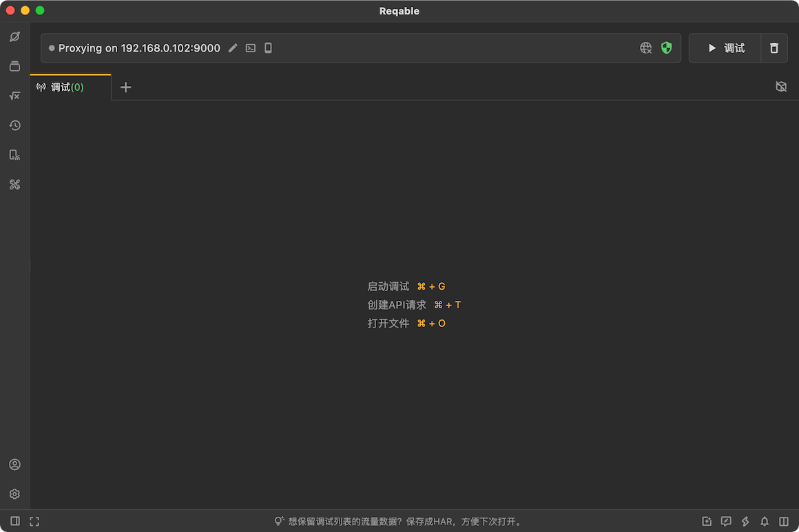Open the terminal icon beside proxy address
The image size is (799, 532).
tap(251, 48)
